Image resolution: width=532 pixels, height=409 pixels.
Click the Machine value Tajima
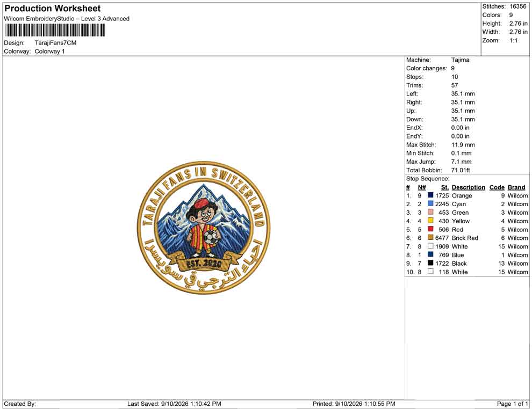coord(460,60)
